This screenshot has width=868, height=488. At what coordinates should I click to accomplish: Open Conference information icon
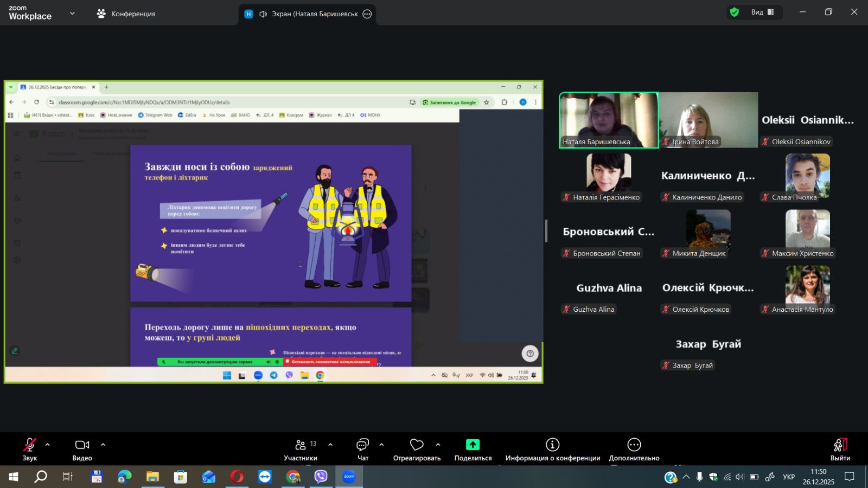552,445
